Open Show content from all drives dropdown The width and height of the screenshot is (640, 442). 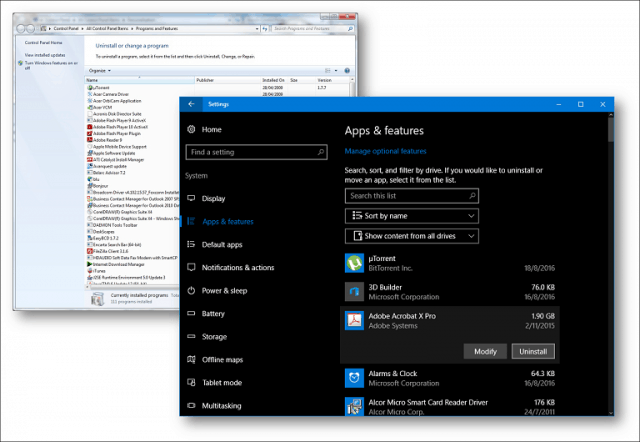(x=411, y=236)
